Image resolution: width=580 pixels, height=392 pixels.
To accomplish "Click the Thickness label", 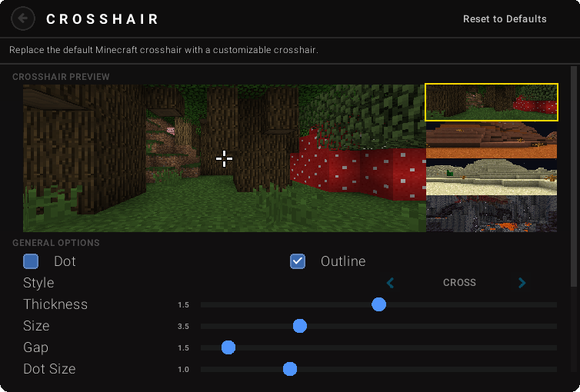I will pyautogui.click(x=55, y=304).
